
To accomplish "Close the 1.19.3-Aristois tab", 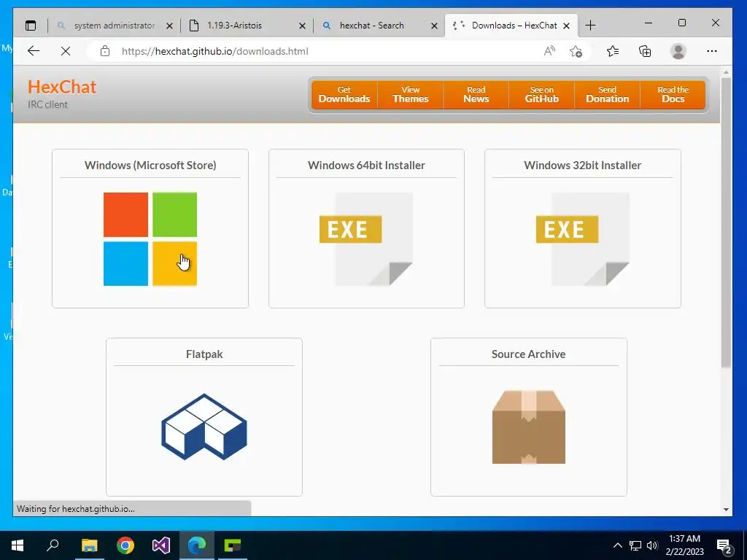I will point(302,26).
